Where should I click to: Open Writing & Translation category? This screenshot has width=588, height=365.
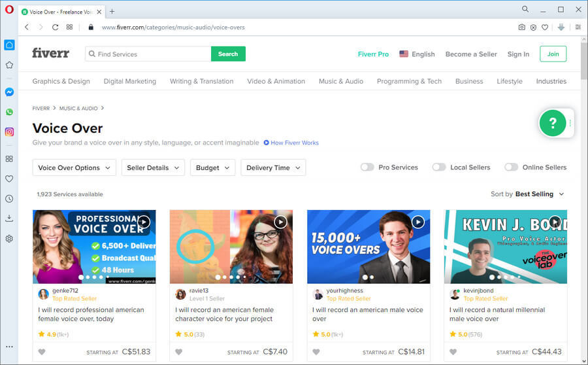tap(201, 81)
